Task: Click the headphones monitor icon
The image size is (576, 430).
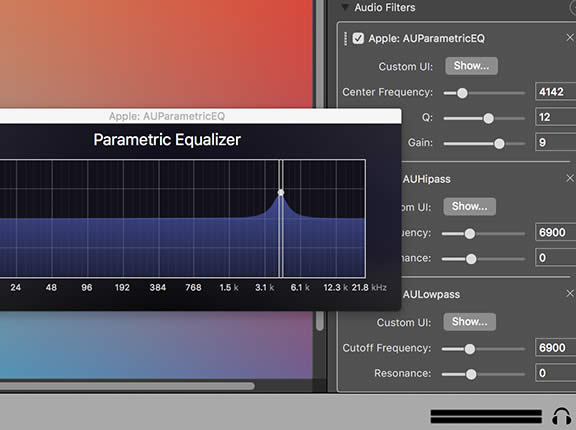Action: (561, 416)
